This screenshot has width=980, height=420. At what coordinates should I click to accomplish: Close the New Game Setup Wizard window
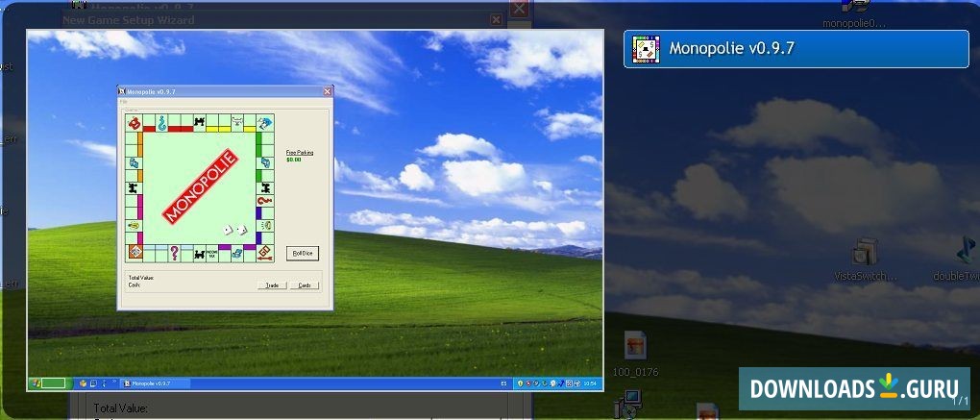pos(497,20)
